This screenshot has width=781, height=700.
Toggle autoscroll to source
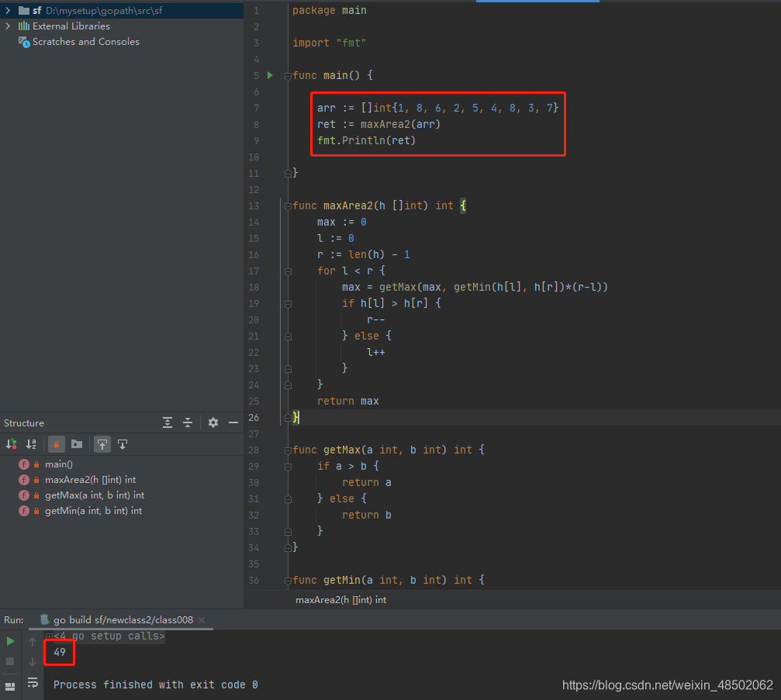(102, 443)
